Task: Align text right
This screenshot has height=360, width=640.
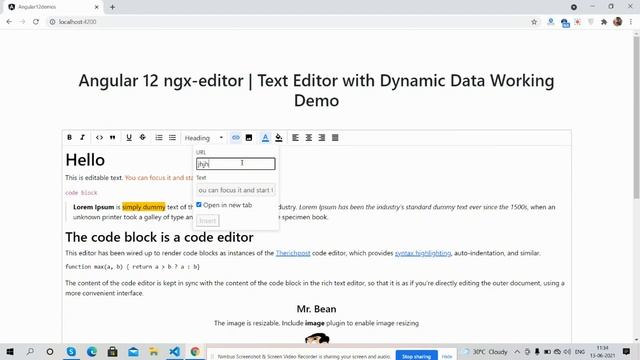Action: (322, 138)
